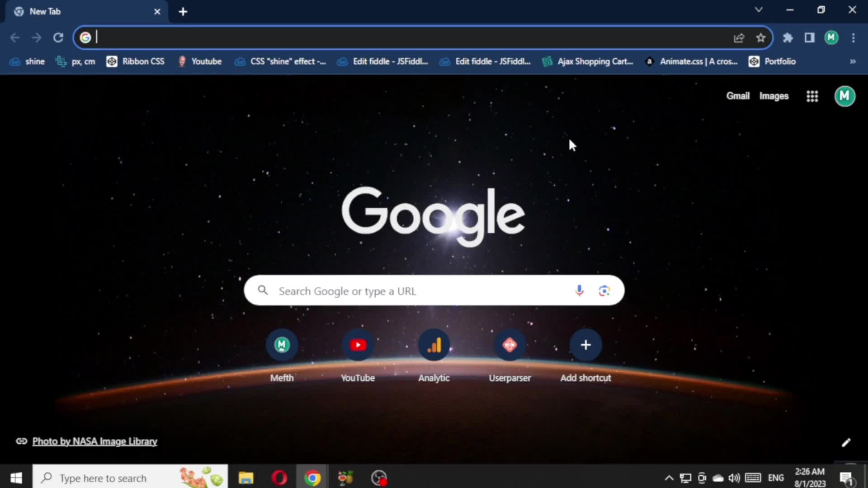Viewport: 868px width, 488px height.
Task: Open Chrome three-dot menu
Action: point(853,38)
